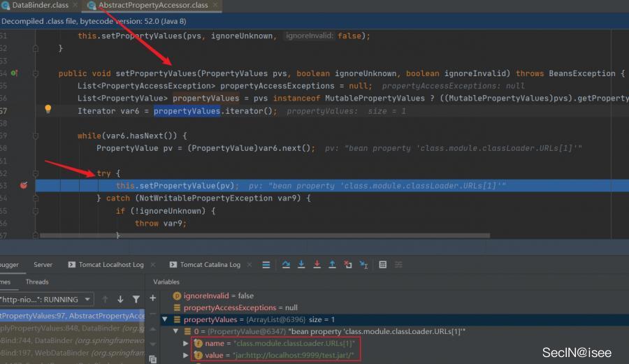Click the Show Execution Point icon

tap(266, 265)
